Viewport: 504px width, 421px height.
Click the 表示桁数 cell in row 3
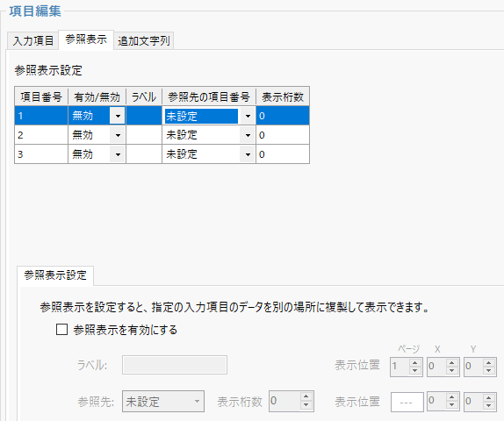tap(283, 154)
